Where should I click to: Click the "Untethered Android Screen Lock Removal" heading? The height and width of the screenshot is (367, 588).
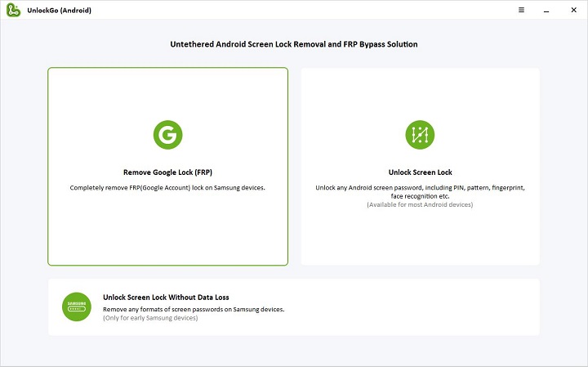tap(293, 43)
